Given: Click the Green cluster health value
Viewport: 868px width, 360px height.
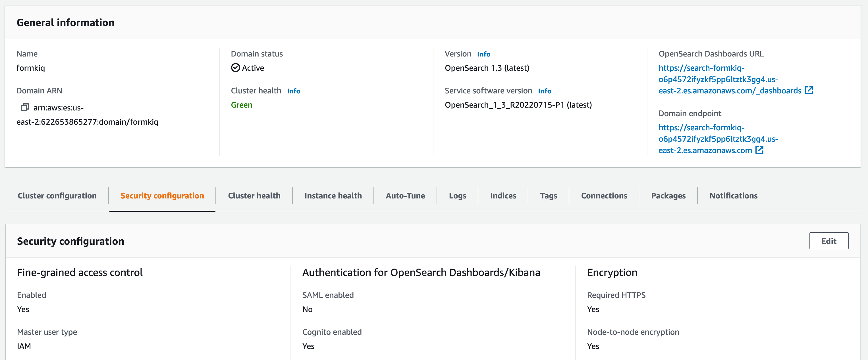Looking at the screenshot, I should [x=242, y=105].
